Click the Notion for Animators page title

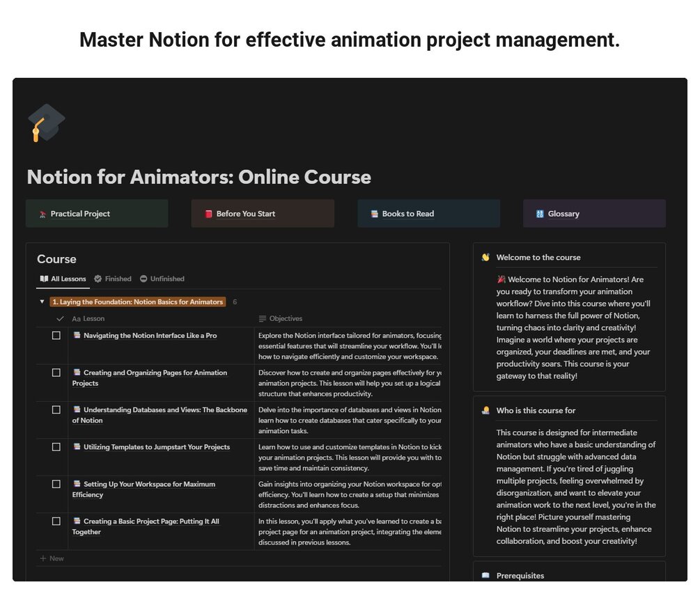(199, 177)
